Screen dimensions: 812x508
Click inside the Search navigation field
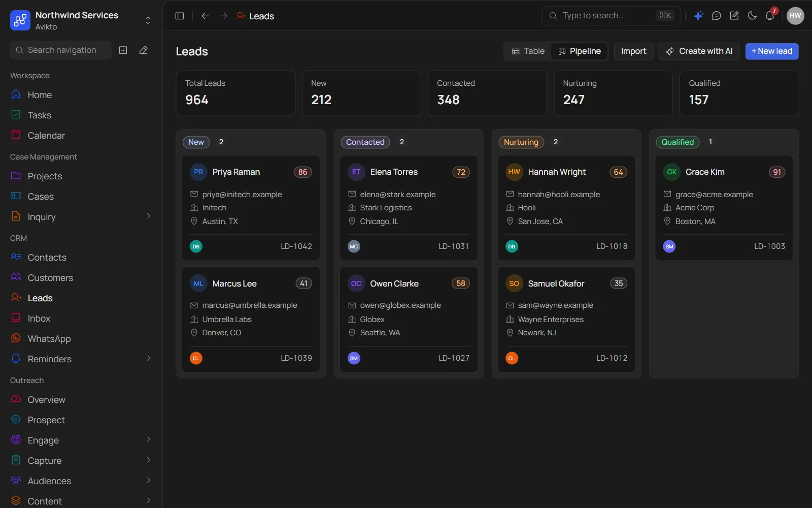(x=61, y=50)
